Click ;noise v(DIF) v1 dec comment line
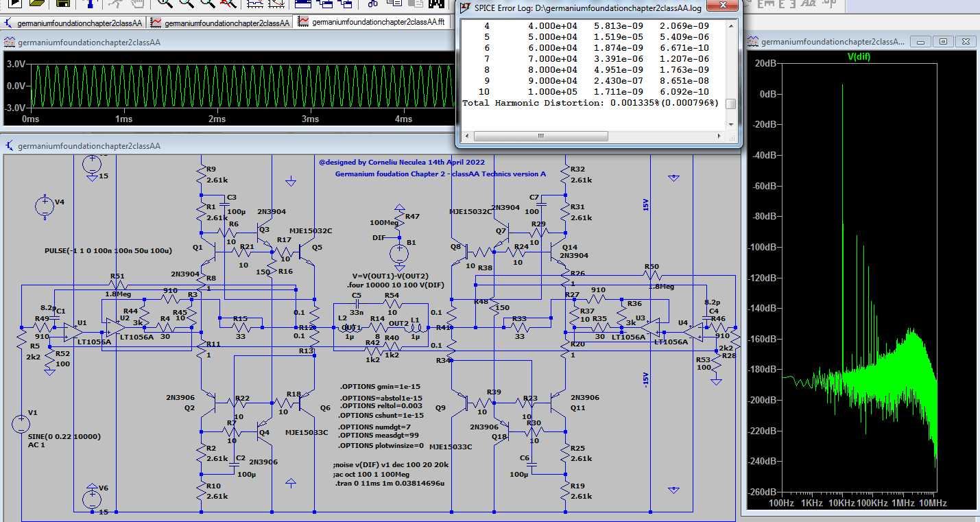The image size is (980, 522). tap(391, 464)
